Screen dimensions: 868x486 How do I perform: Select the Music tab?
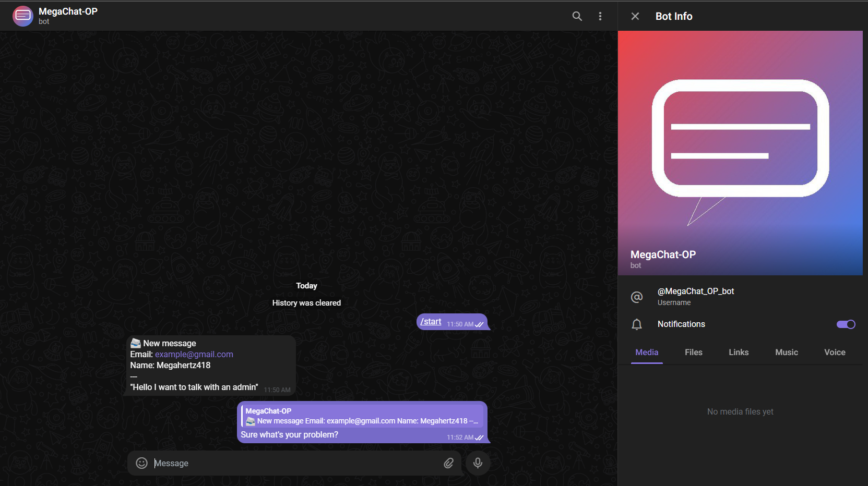pos(786,353)
